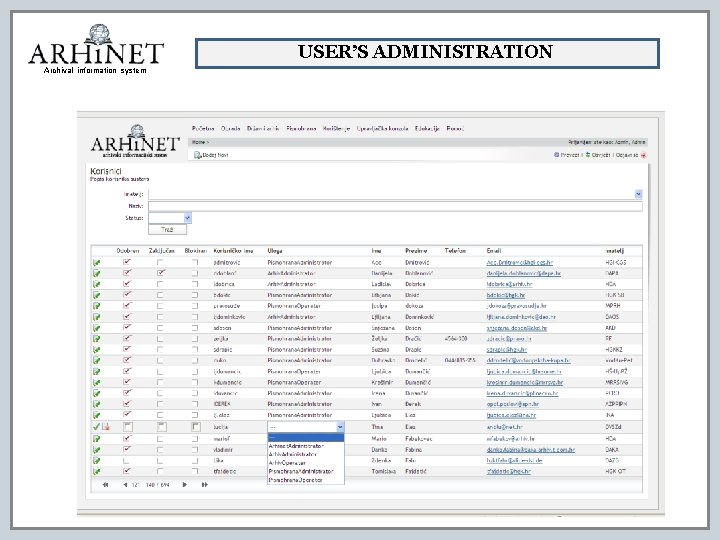
Task: Check Blokiran box in the lucija row
Action: (x=196, y=427)
